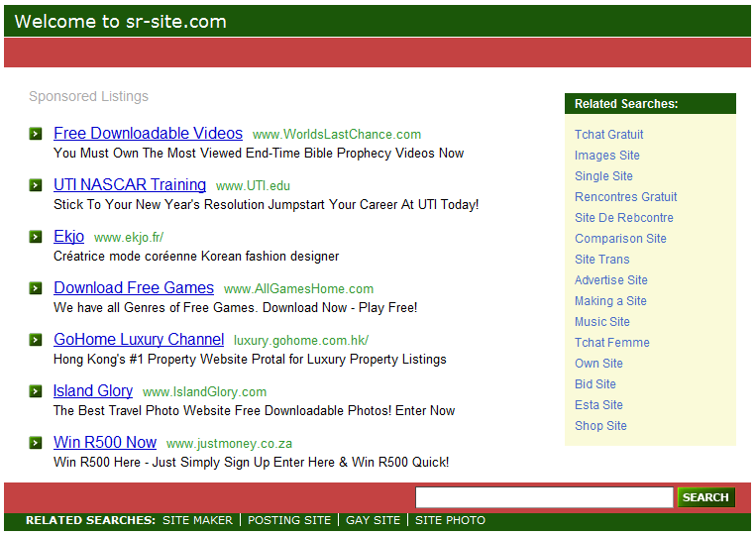Image resolution: width=756 pixels, height=535 pixels.
Task: Select Music Site related search
Action: 602,321
